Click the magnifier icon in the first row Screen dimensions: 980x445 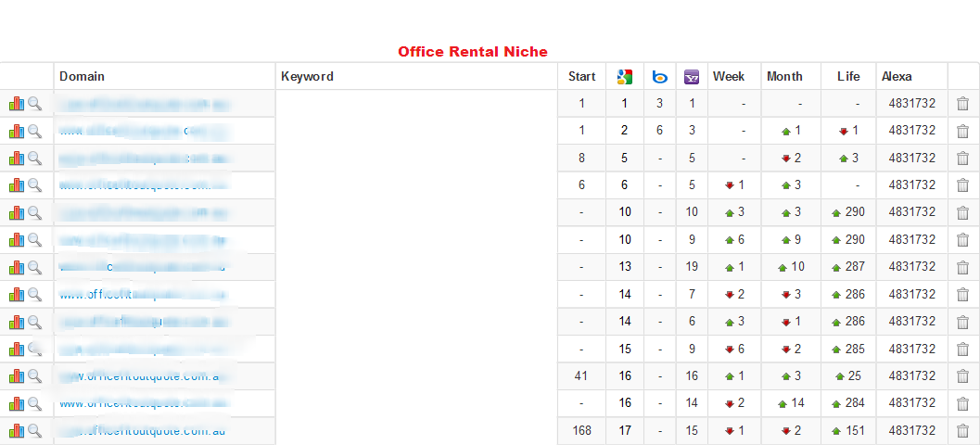point(35,104)
